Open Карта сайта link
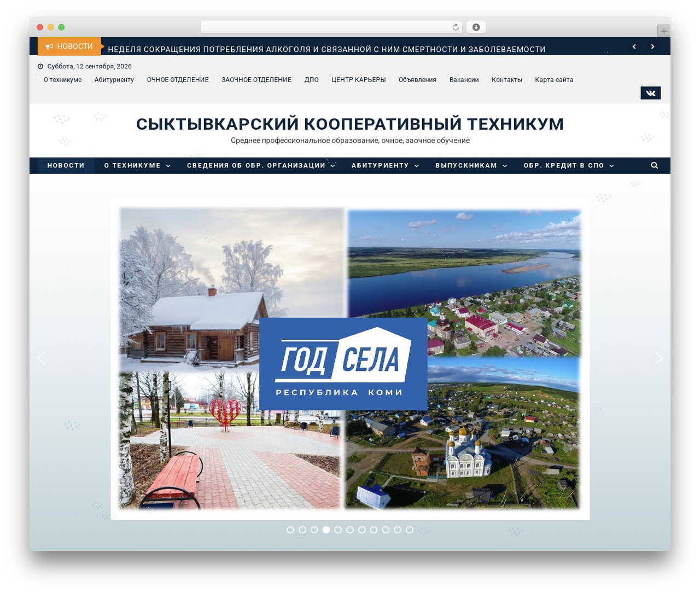The image size is (700, 593). point(554,80)
